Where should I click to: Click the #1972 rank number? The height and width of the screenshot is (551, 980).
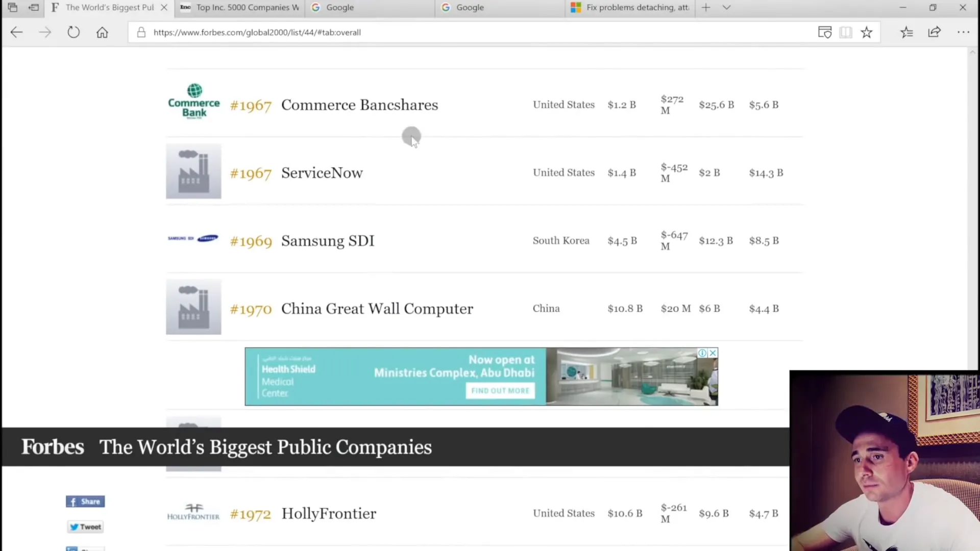[x=250, y=514]
